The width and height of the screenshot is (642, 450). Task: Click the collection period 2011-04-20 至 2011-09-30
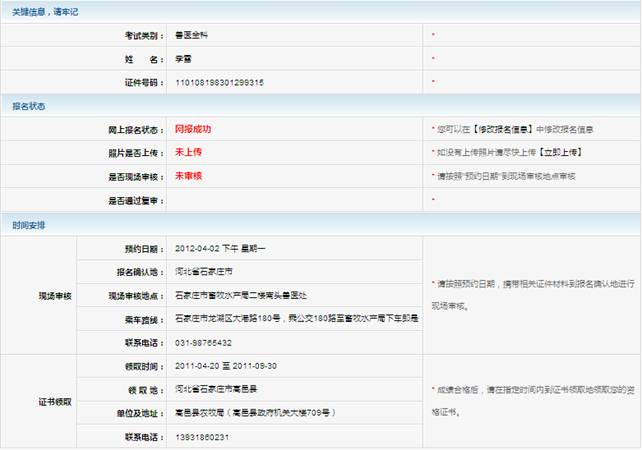click(x=226, y=366)
